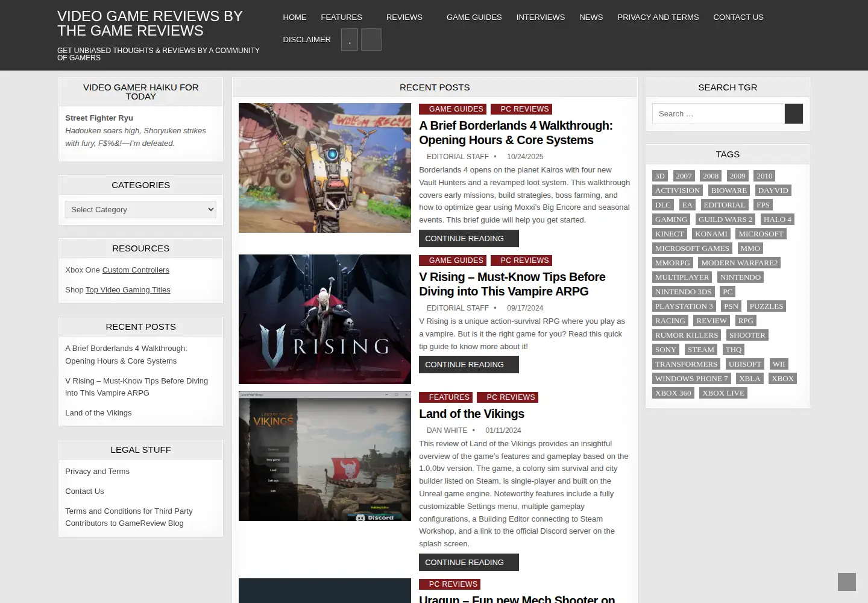Open the Select Category dropdown
The width and height of the screenshot is (868, 603).
coord(140,209)
